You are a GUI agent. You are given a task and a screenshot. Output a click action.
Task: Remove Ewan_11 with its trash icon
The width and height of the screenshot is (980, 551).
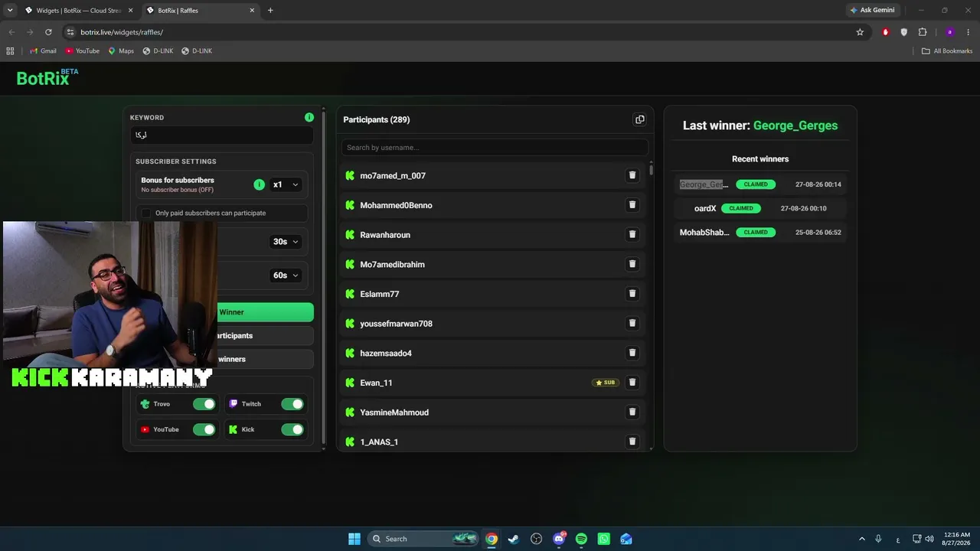click(x=632, y=383)
